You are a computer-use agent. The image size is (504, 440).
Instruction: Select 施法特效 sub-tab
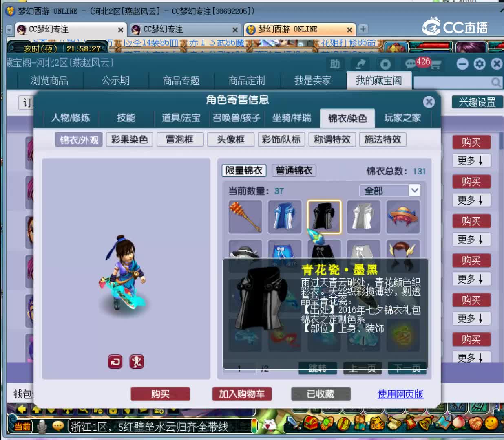pyautogui.click(x=383, y=140)
